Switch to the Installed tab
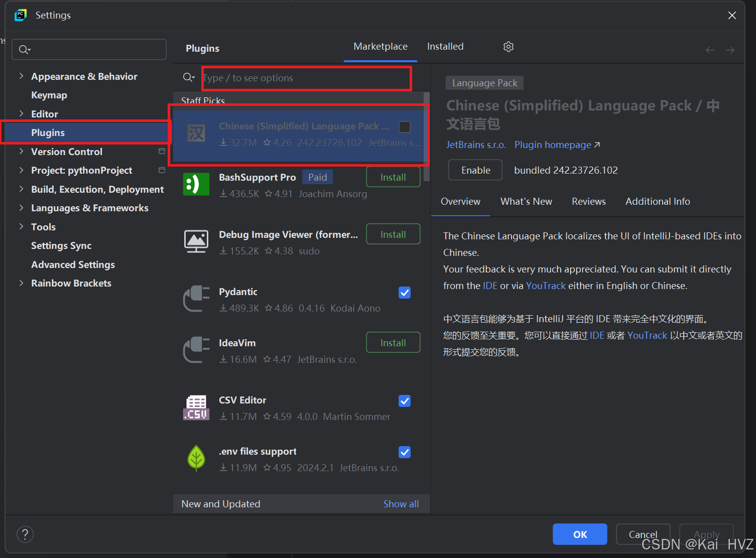Image resolution: width=756 pixels, height=558 pixels. point(445,47)
